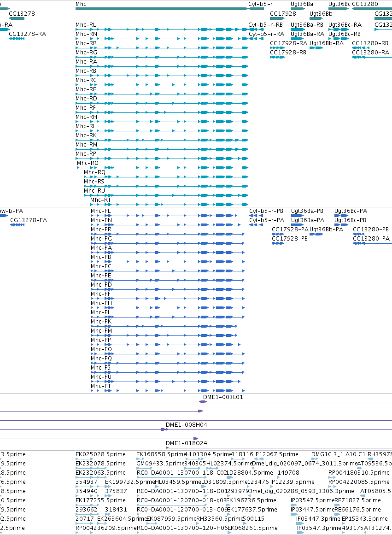Select transcript label Mhc-RF

click(86, 108)
